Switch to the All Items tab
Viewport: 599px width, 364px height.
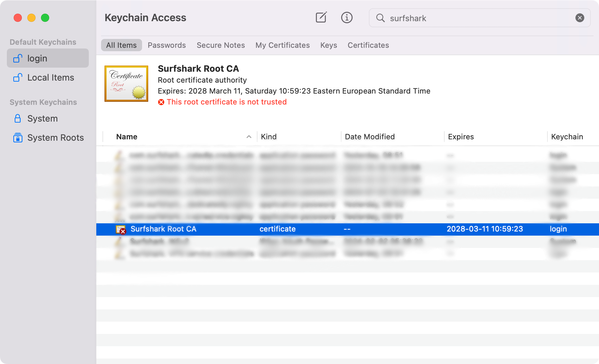click(121, 45)
